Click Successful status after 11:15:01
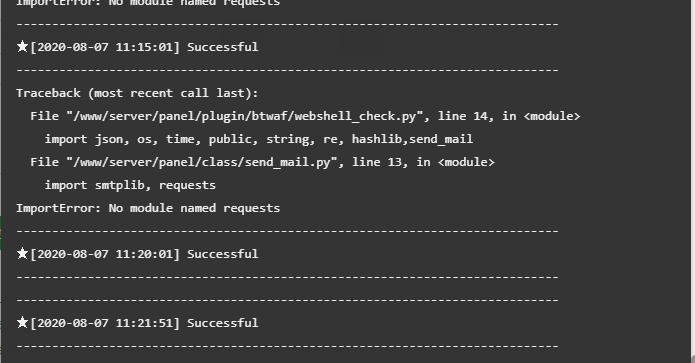This screenshot has height=363, width=695. pyautogui.click(x=223, y=47)
